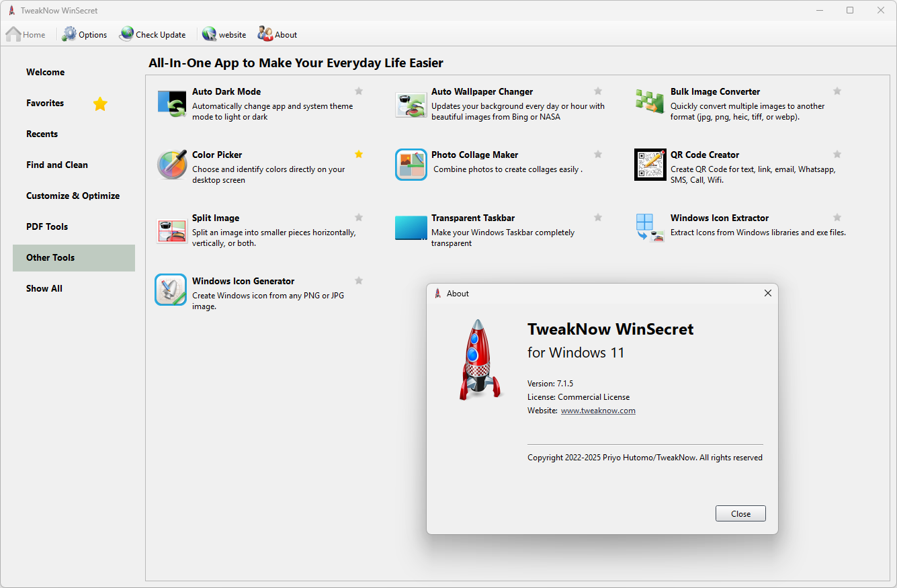Launch Windows Icon Extractor icon

(x=650, y=228)
